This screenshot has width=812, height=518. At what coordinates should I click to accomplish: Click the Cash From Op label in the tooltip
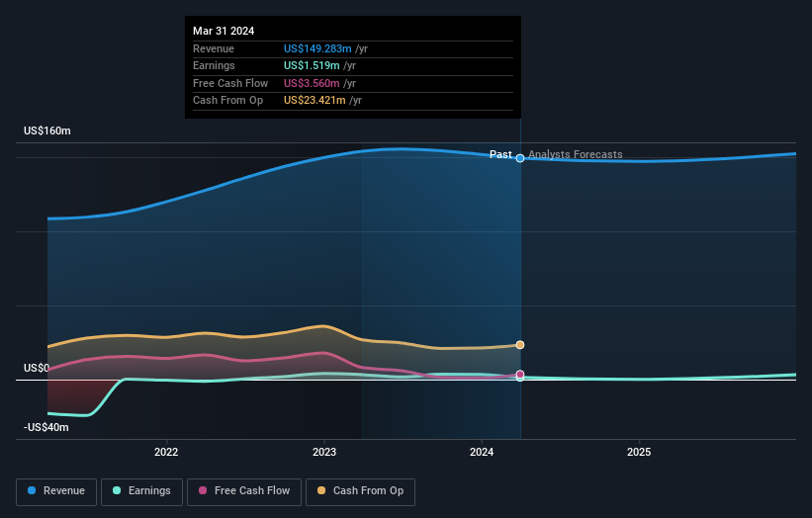(227, 101)
